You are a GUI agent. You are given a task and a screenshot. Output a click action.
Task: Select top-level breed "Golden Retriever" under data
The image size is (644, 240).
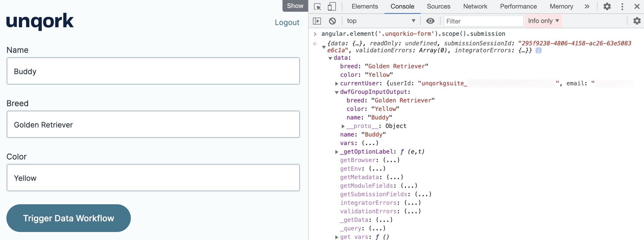click(396, 66)
